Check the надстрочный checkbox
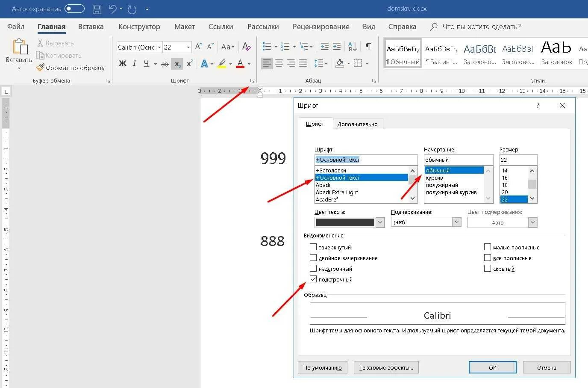Viewport: 588px width, 388px height. pyautogui.click(x=313, y=268)
